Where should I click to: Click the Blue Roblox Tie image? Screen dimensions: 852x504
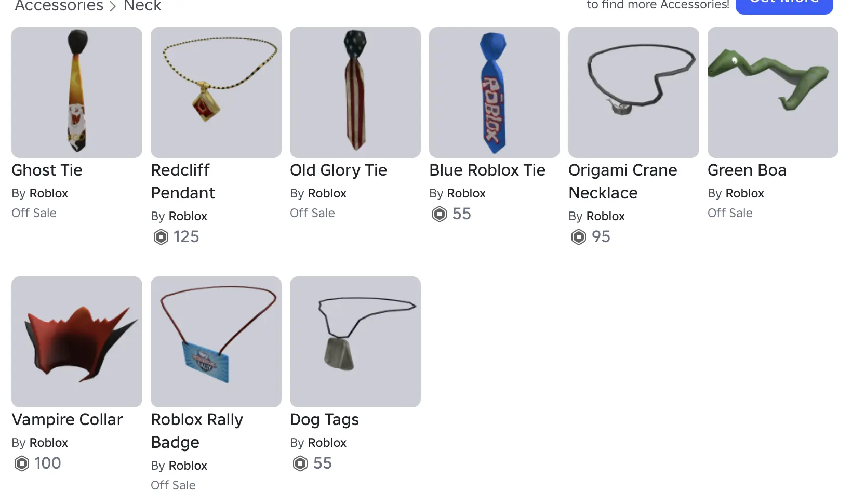[495, 92]
